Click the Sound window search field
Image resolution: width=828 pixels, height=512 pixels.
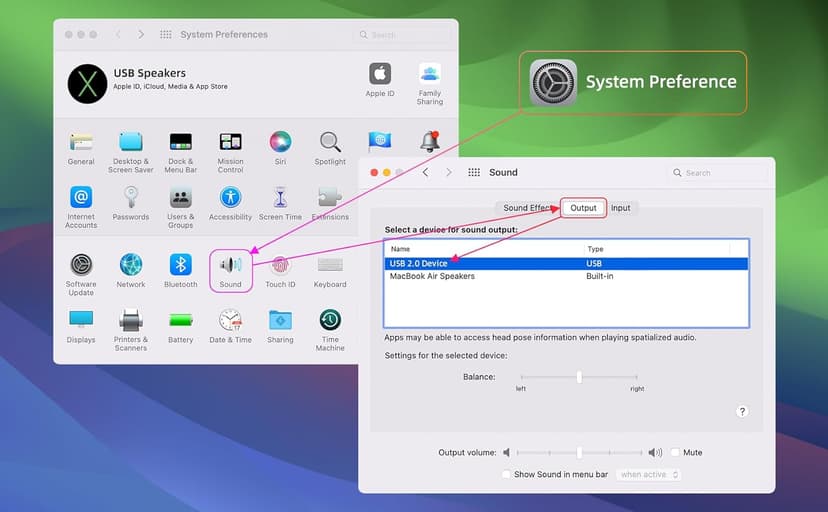pos(718,173)
